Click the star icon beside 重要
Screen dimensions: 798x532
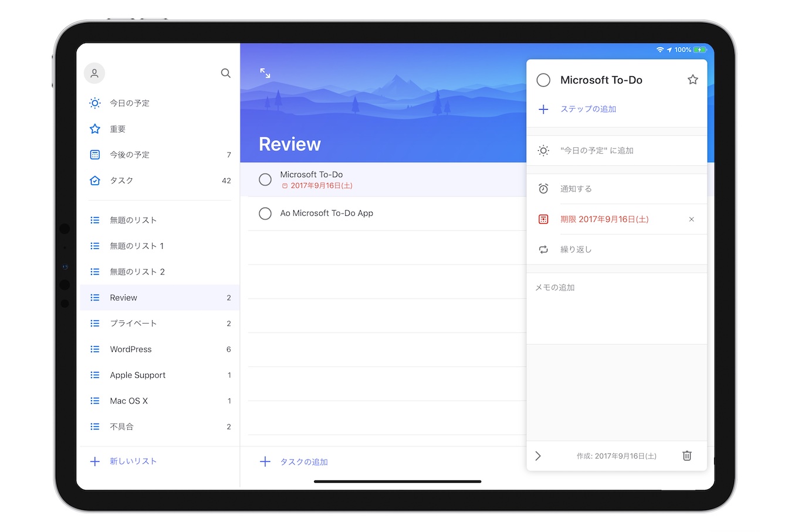point(95,129)
